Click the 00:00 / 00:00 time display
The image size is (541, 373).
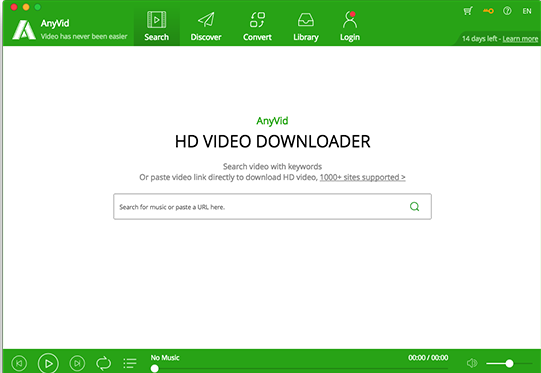tap(428, 358)
